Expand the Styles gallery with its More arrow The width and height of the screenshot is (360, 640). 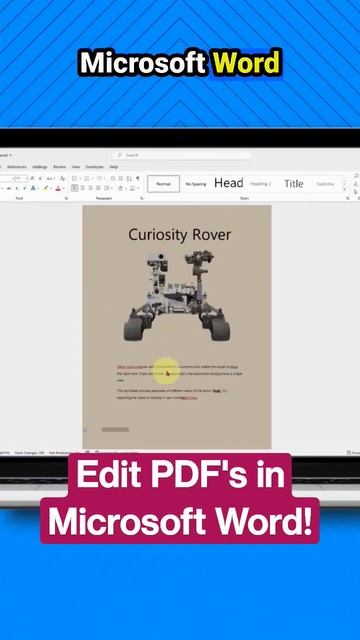[x=345, y=190]
